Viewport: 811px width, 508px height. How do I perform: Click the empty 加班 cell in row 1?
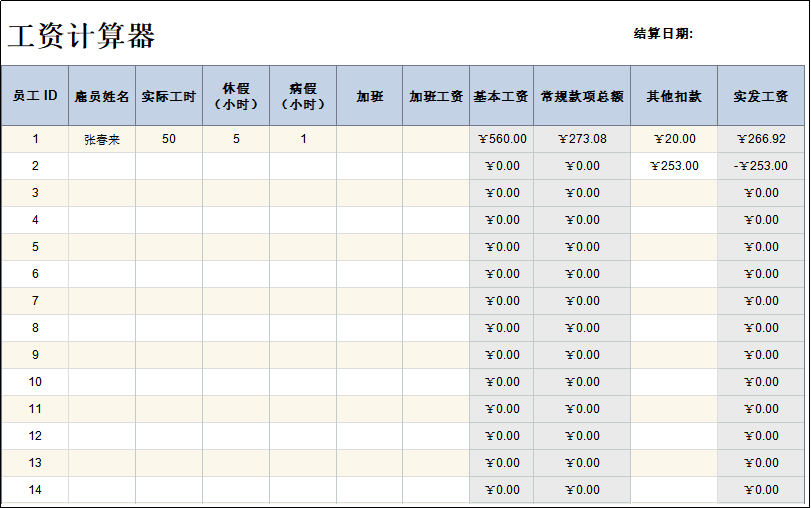pos(369,139)
